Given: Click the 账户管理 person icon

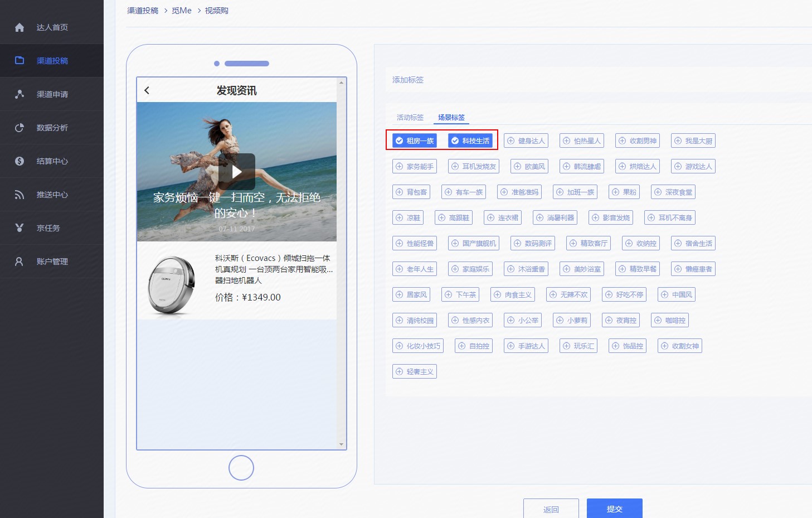Looking at the screenshot, I should pyautogui.click(x=20, y=262).
